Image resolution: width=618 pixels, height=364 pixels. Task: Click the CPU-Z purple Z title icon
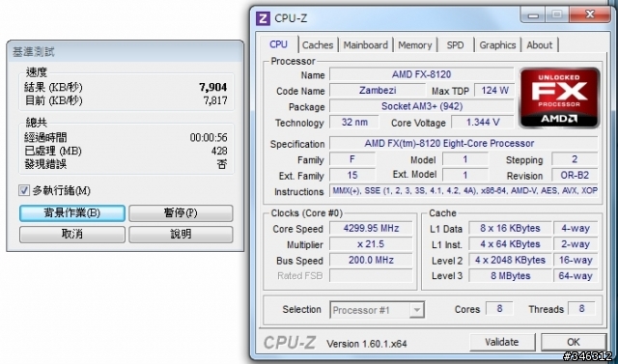click(263, 18)
